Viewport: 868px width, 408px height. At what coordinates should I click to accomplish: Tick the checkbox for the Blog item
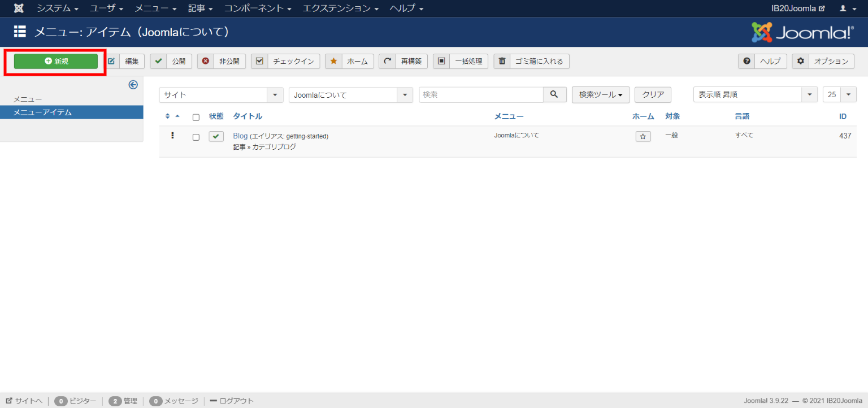[x=196, y=137]
